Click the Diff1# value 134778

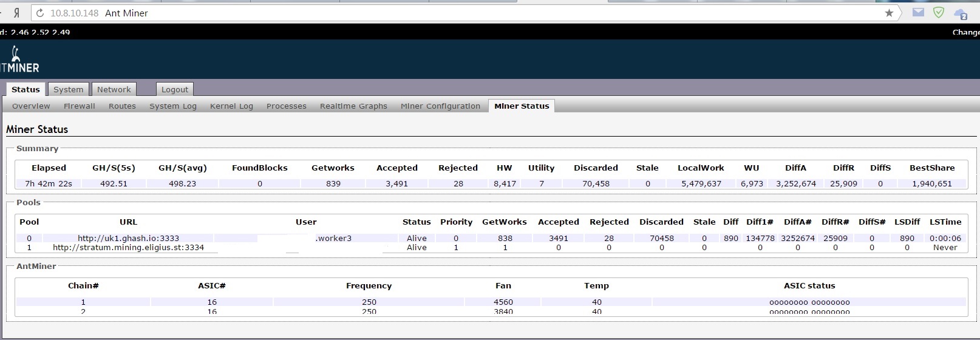(x=760, y=238)
